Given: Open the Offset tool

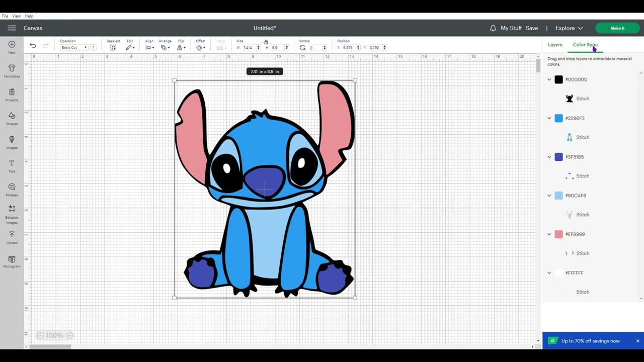Looking at the screenshot, I should click(x=200, y=48).
